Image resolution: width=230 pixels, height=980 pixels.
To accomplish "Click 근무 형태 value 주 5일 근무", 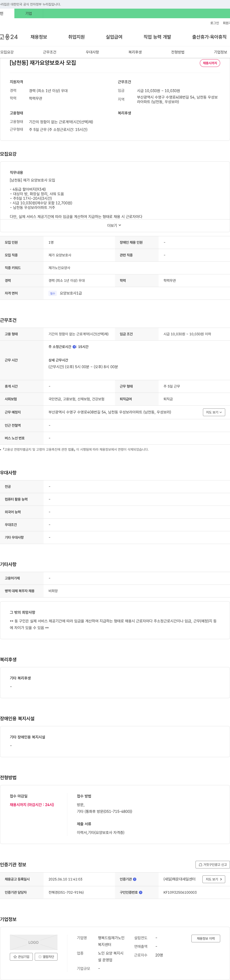I will tap(172, 386).
